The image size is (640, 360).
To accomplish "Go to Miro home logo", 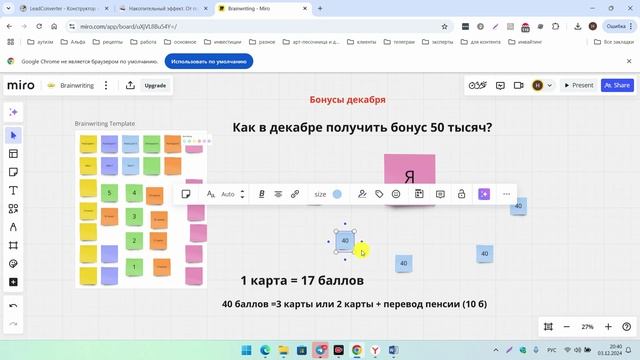I will pyautogui.click(x=21, y=85).
